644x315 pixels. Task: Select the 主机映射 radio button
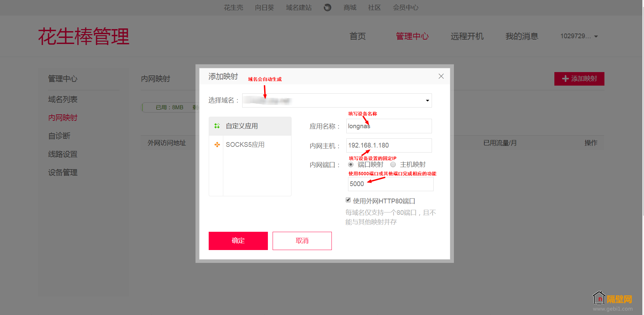[393, 164]
